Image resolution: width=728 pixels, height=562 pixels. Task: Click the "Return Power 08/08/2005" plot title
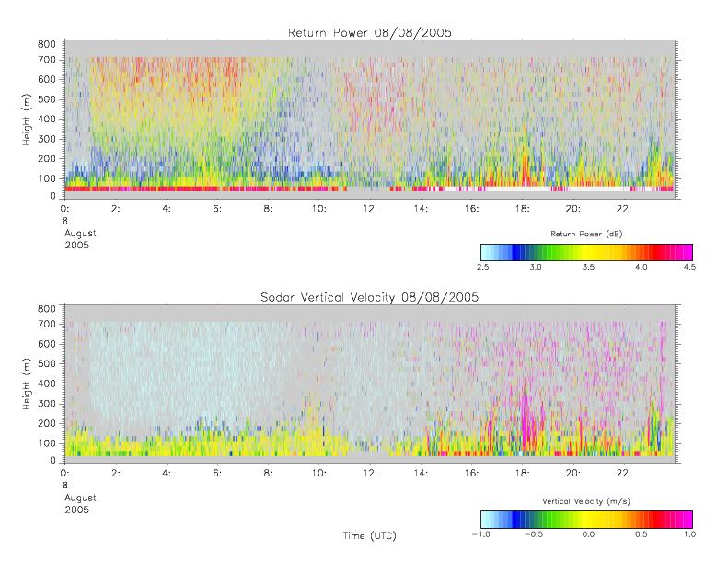370,32
